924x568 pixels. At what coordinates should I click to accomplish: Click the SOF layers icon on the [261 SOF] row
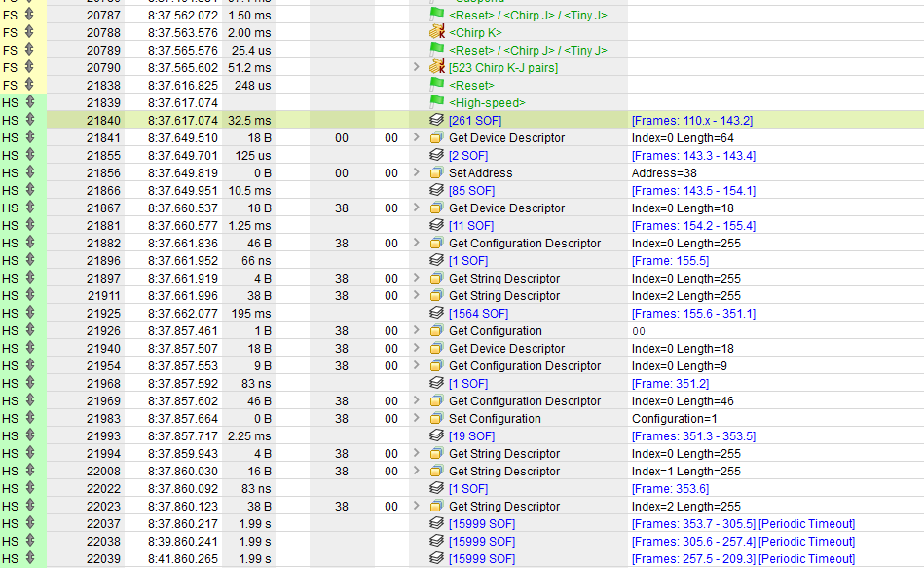point(436,120)
